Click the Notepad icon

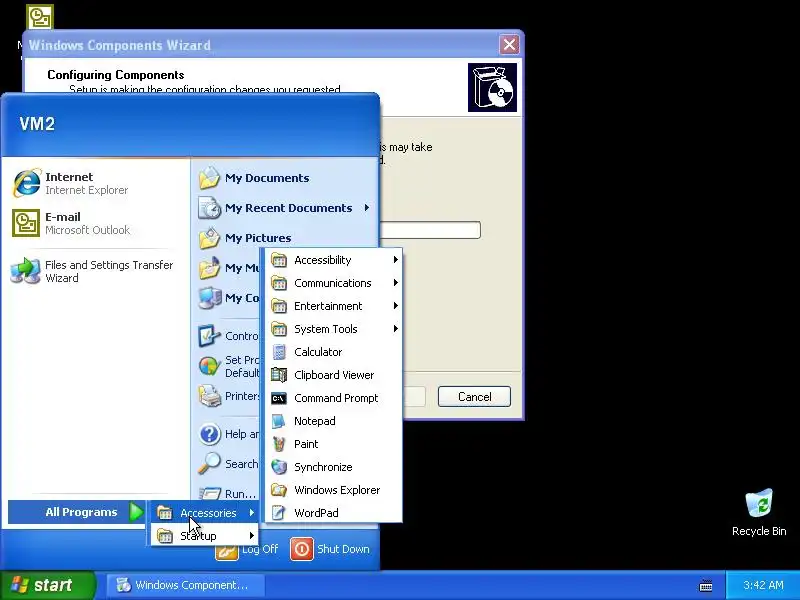pyautogui.click(x=279, y=421)
